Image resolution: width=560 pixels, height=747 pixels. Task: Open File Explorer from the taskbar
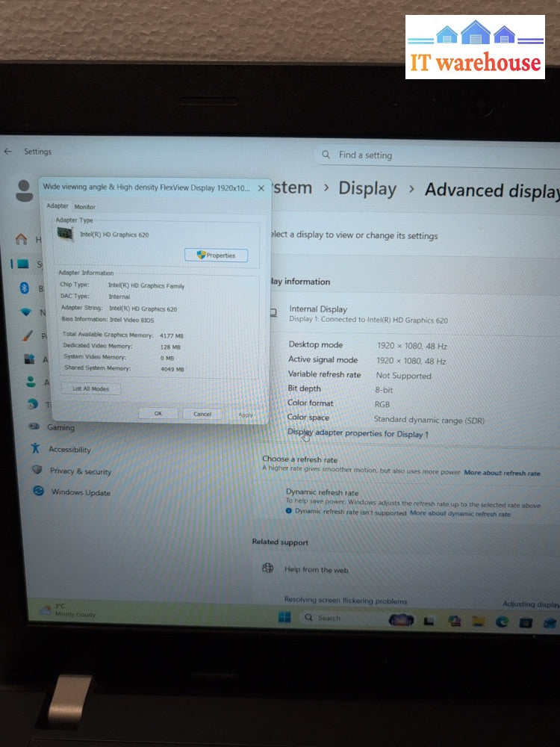pos(478,621)
